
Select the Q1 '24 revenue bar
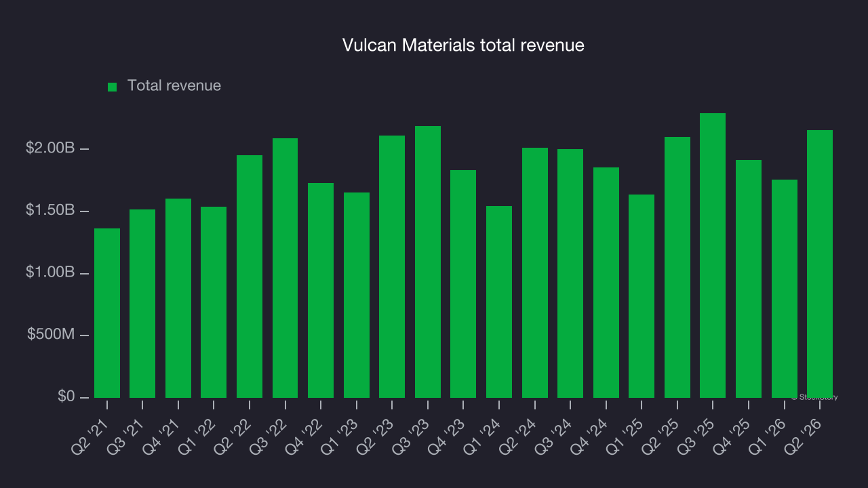pos(499,302)
